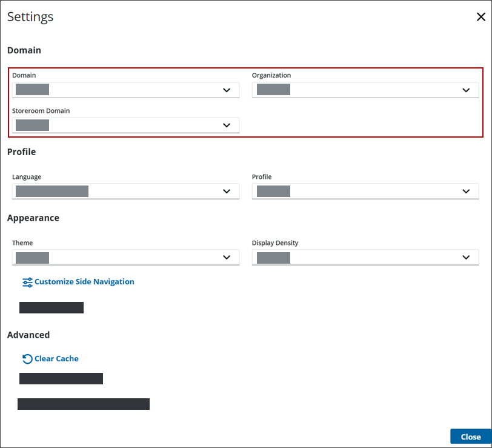Click the circular arrow icon beside Clear Cache
The height and width of the screenshot is (448, 492).
[27, 359]
